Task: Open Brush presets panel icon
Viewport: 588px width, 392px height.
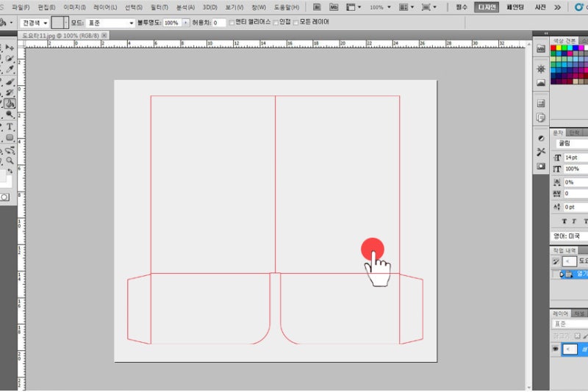Action: (x=541, y=138)
